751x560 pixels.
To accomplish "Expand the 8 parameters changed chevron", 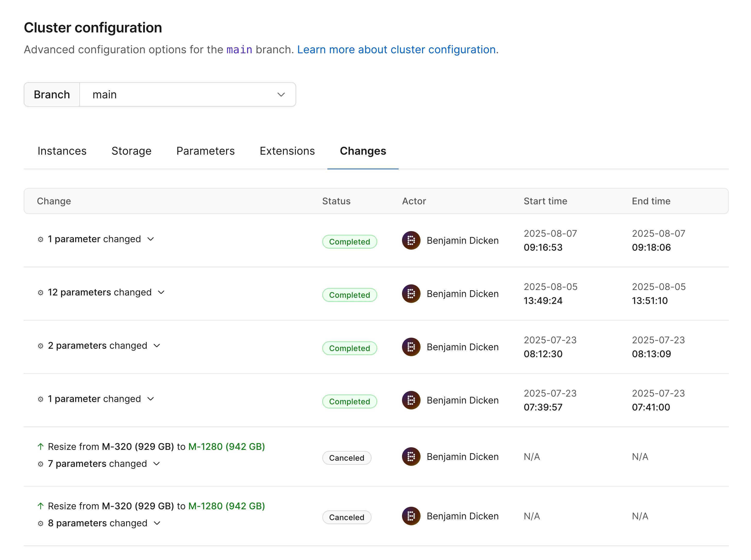I will [x=157, y=523].
